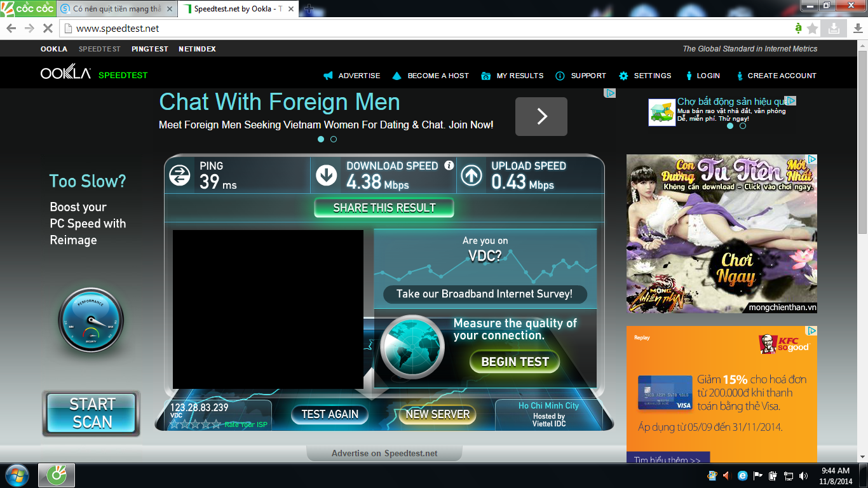
Task: Choose NEW SERVER
Action: pyautogui.click(x=437, y=414)
